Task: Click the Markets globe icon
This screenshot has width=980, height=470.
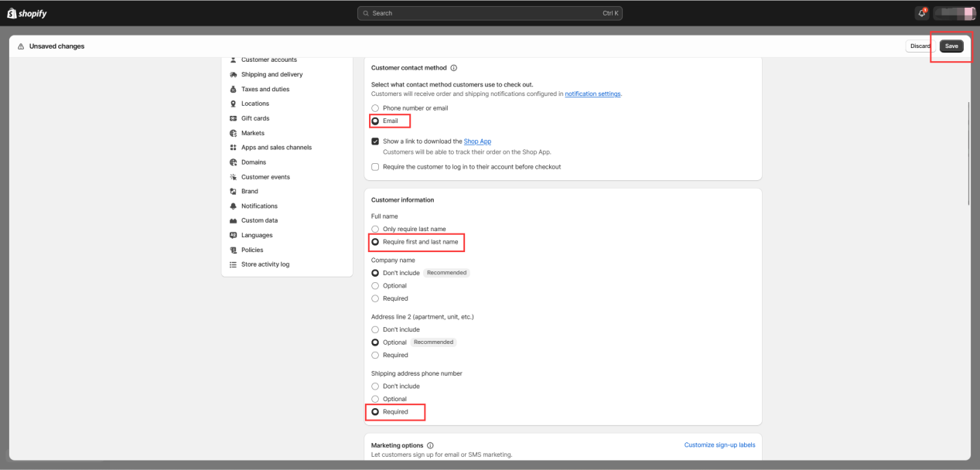Action: click(x=233, y=133)
